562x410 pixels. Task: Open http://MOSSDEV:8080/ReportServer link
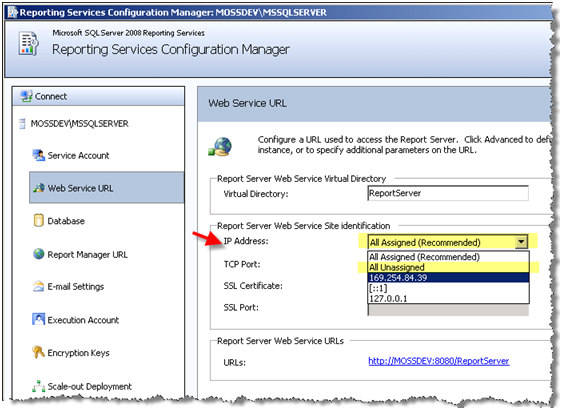(439, 361)
